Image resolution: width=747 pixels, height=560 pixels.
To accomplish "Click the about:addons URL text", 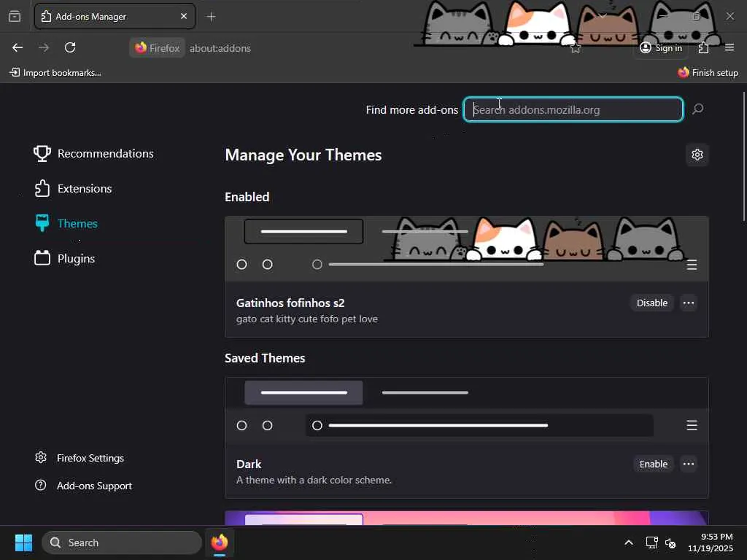I will pos(220,48).
